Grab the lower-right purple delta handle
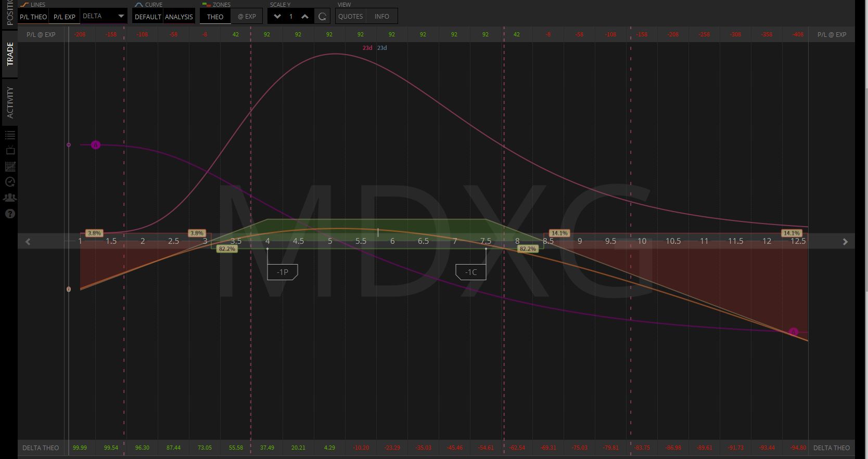This screenshot has height=459, width=868. click(793, 332)
